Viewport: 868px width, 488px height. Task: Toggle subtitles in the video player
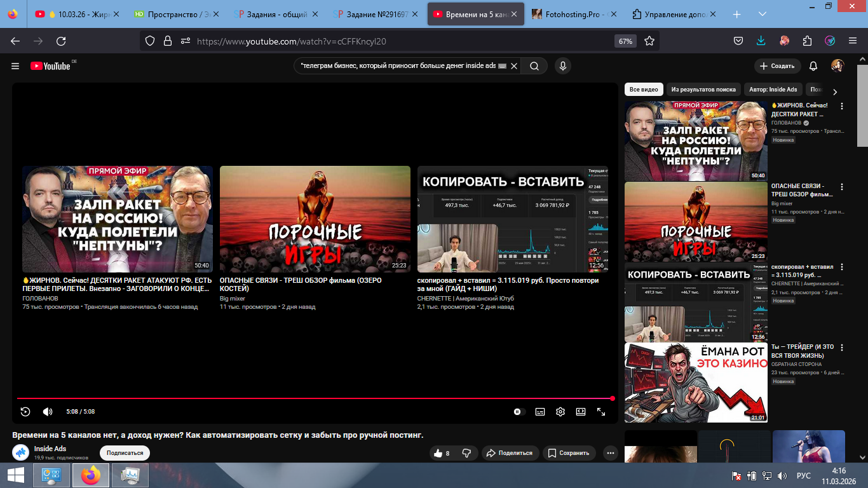[539, 412]
